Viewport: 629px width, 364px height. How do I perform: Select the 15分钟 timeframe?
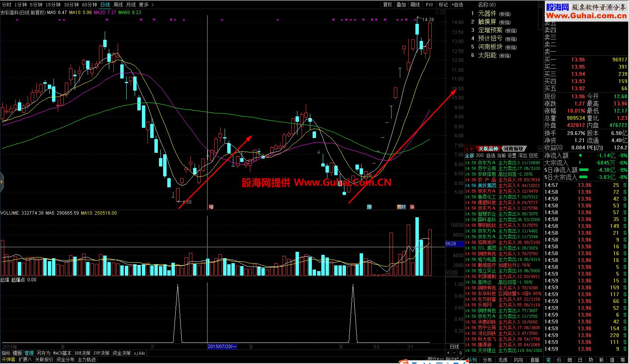[x=53, y=5]
